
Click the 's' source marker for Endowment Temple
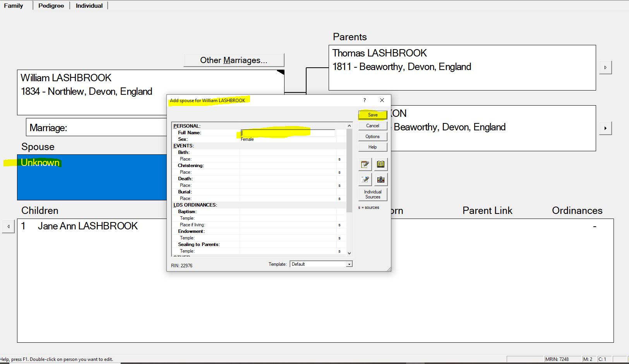click(x=339, y=238)
